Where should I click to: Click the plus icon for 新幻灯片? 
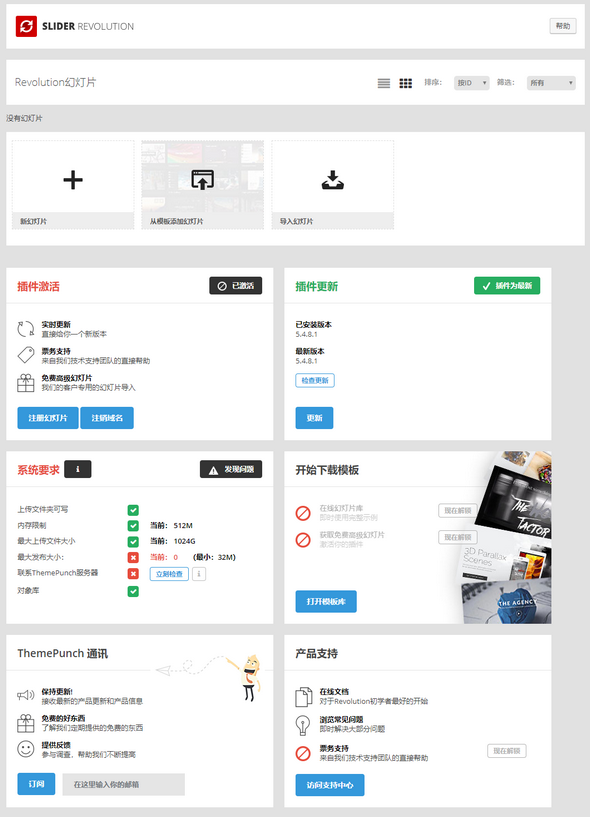73,180
